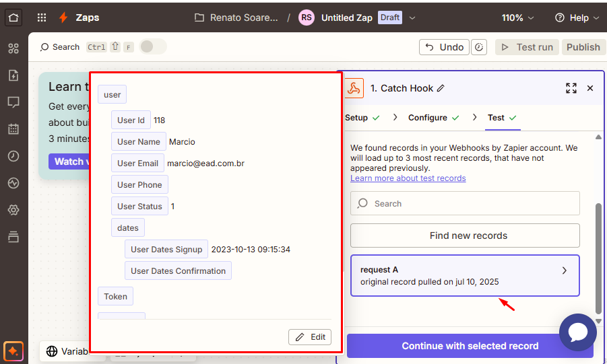
Task: Open the sidebar Zap file icon
Action: pyautogui.click(x=13, y=75)
